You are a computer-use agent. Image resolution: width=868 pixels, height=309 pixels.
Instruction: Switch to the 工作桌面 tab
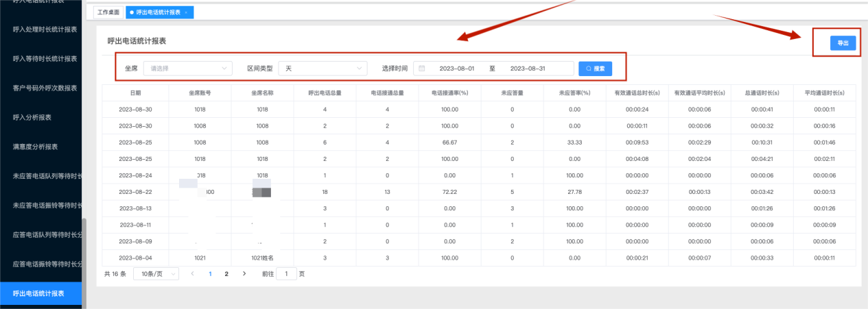pos(108,12)
